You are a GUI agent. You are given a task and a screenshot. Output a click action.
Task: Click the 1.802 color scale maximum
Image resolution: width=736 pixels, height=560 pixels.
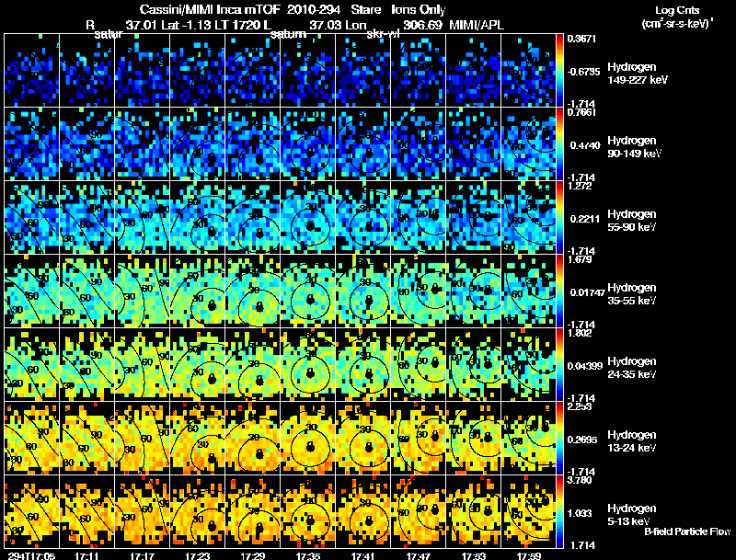(580, 333)
